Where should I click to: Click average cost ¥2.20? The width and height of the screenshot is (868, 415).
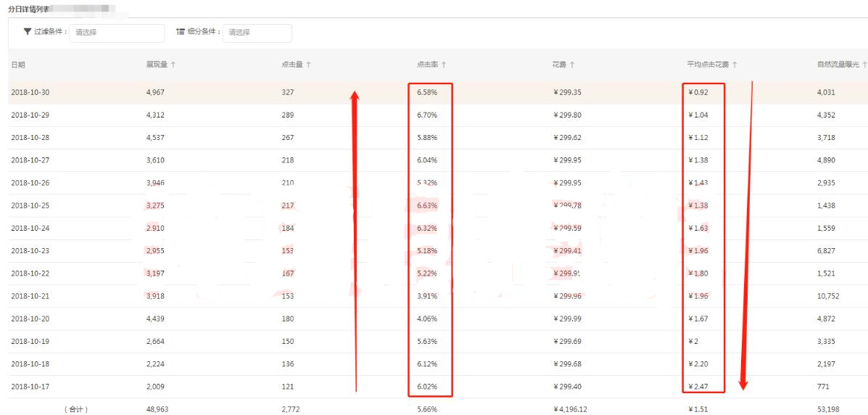[698, 365]
